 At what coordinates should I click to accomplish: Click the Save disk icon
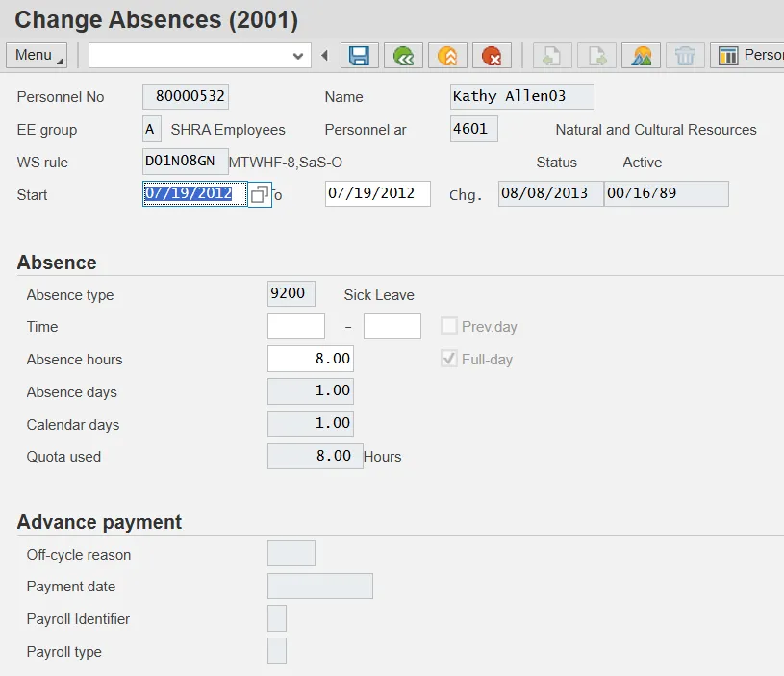point(360,56)
